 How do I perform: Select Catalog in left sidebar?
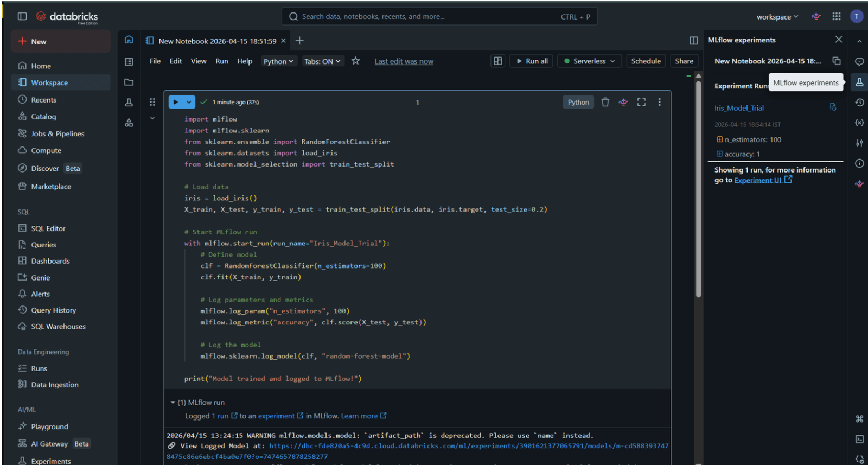[43, 117]
